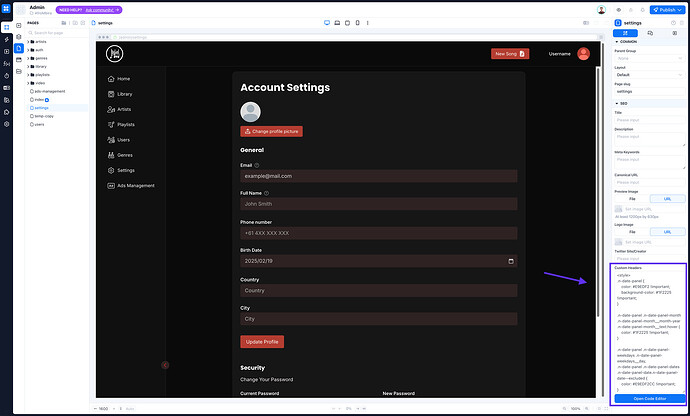The image size is (690, 416).
Task: Expand the playlists folder
Action: pos(28,75)
